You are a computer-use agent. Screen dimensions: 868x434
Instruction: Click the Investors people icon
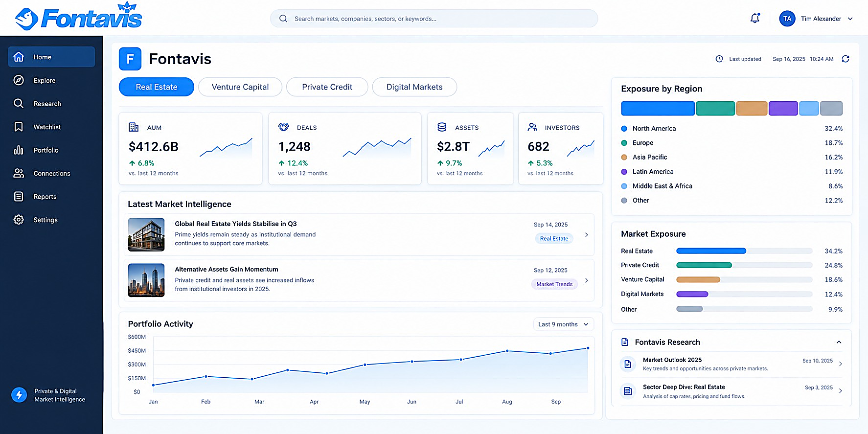pos(532,127)
